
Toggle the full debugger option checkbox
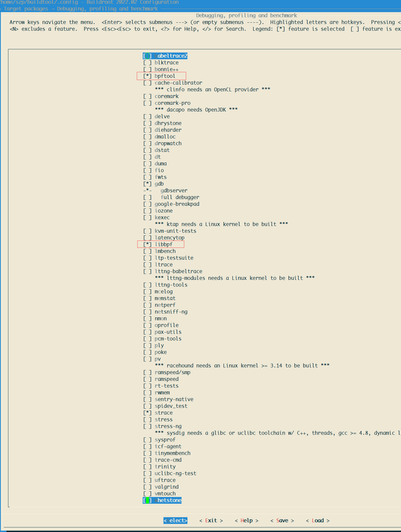point(147,197)
